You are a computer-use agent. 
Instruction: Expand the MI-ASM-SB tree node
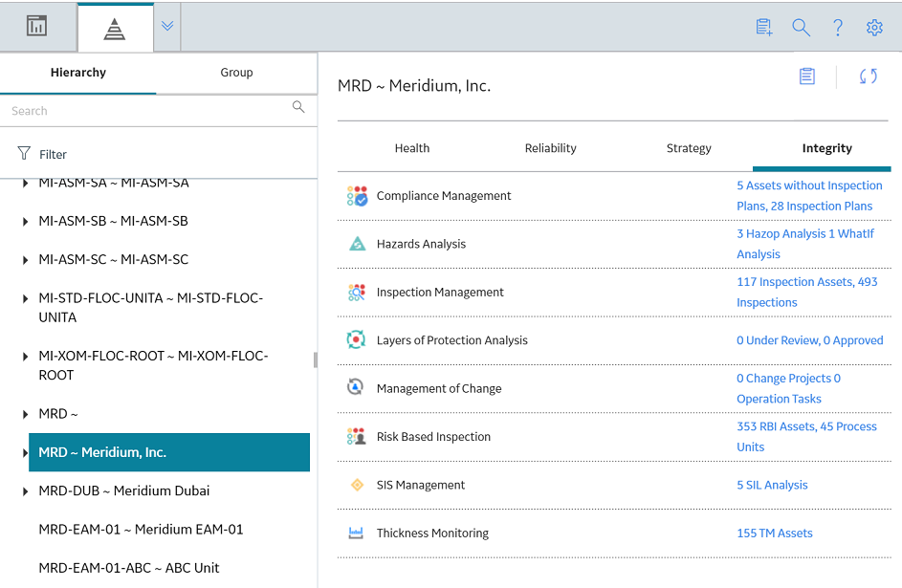point(25,222)
